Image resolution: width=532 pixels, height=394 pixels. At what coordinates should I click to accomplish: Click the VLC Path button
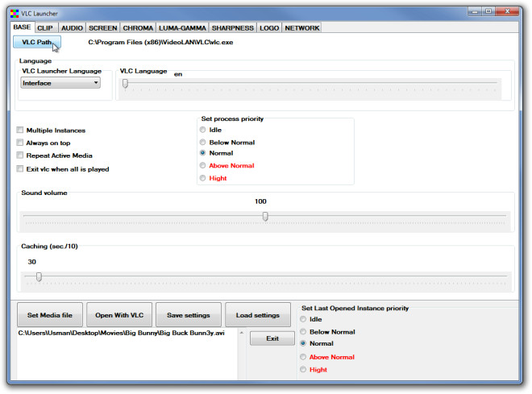37,42
